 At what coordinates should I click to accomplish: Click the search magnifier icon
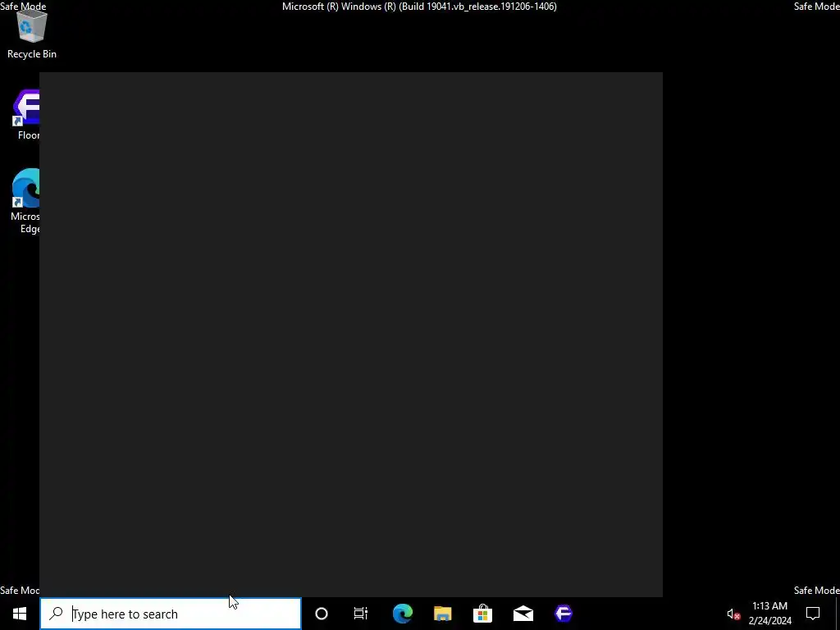[56, 614]
